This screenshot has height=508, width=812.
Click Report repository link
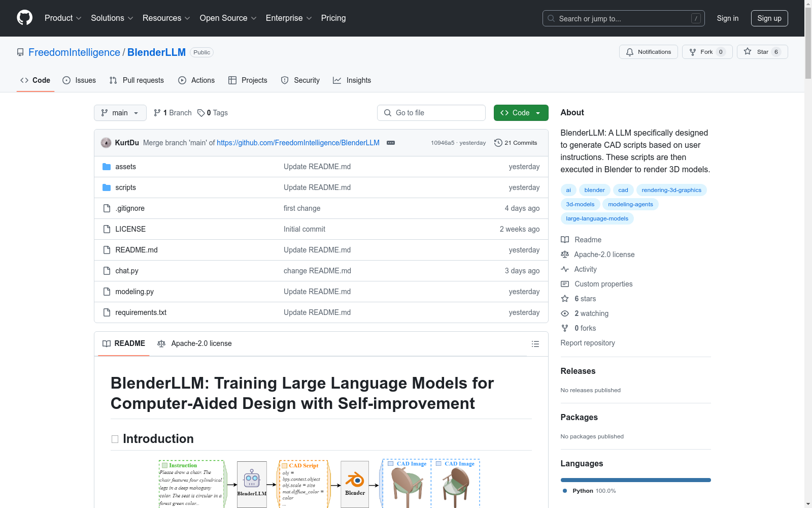click(x=588, y=343)
